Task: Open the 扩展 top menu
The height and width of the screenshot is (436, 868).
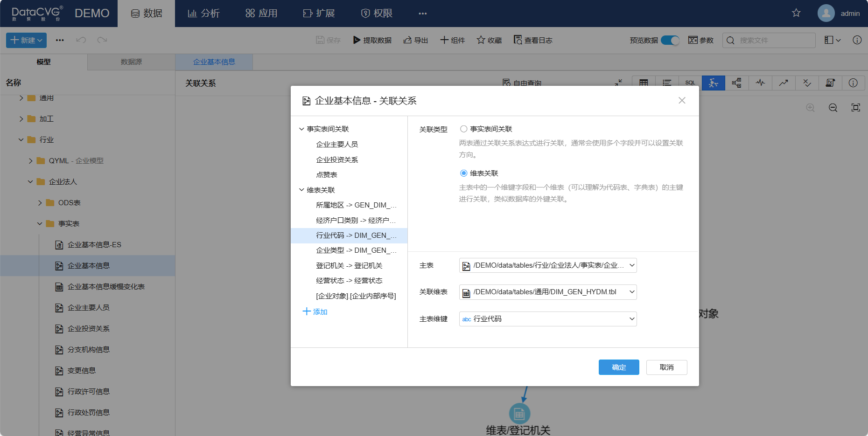Action: click(319, 14)
